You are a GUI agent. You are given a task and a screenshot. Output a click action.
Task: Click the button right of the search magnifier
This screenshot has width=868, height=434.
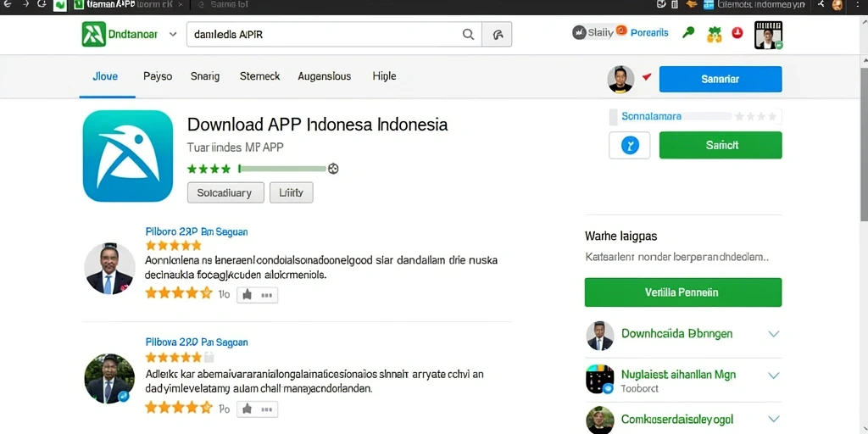click(x=497, y=34)
